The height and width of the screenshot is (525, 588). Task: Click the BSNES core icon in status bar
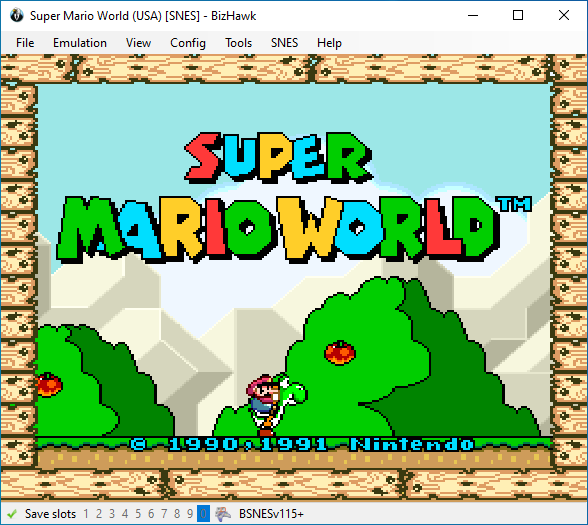223,513
